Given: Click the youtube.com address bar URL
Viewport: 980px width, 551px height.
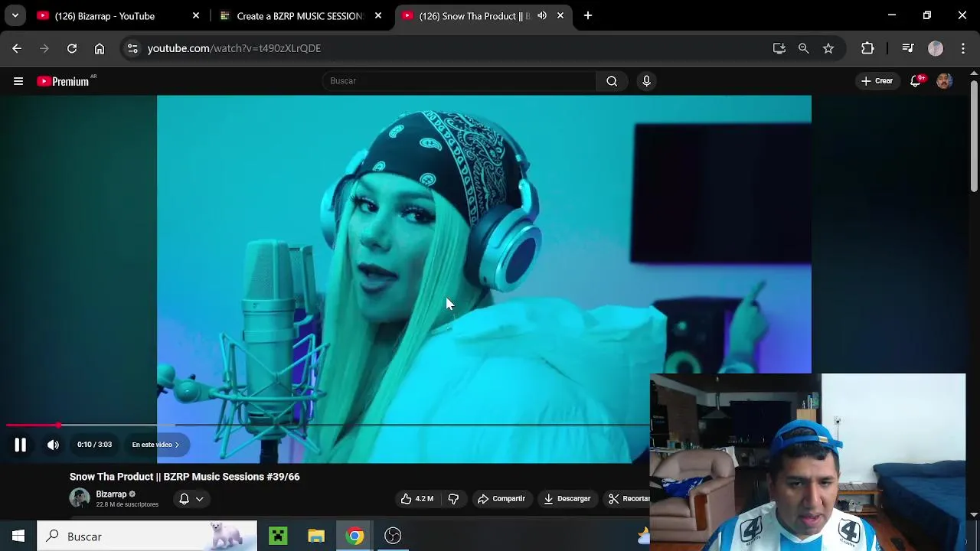Looking at the screenshot, I should pos(234,48).
